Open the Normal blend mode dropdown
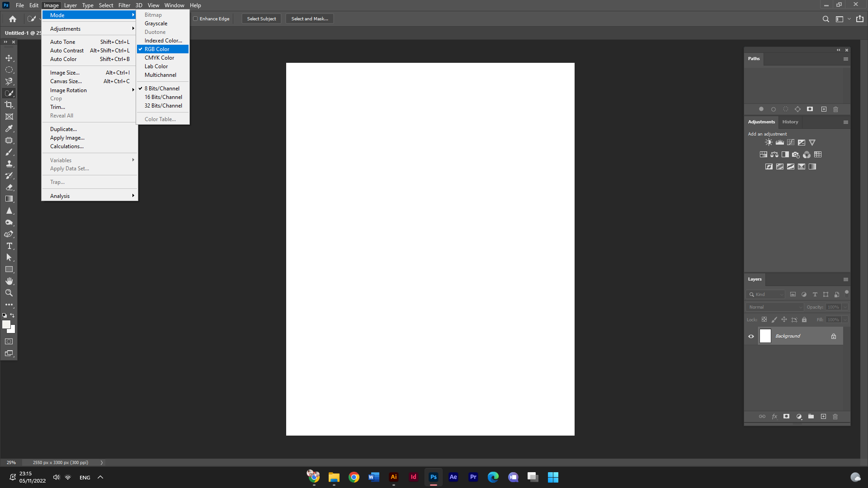Viewport: 868px width, 488px height. 775,307
